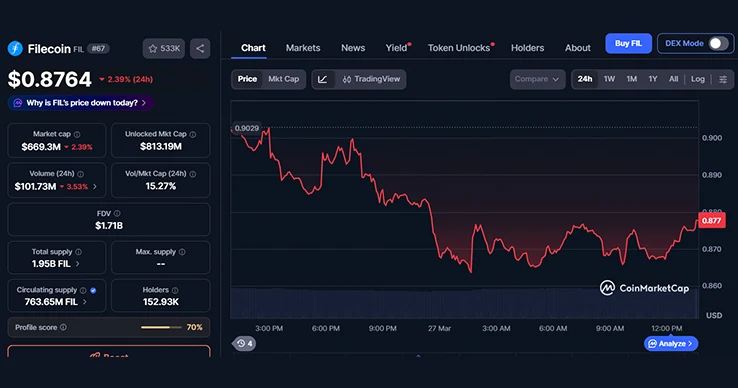Enable Log scale on chart

(698, 79)
